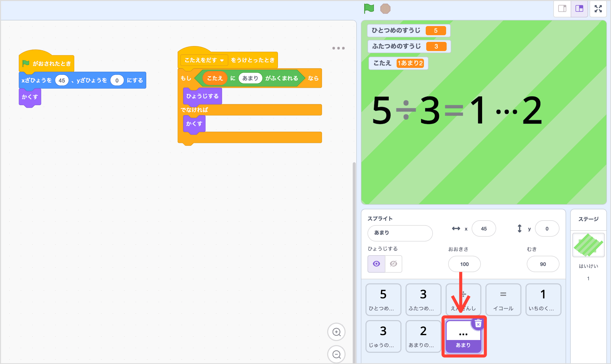Click the = sign sprite on stage

click(x=454, y=110)
